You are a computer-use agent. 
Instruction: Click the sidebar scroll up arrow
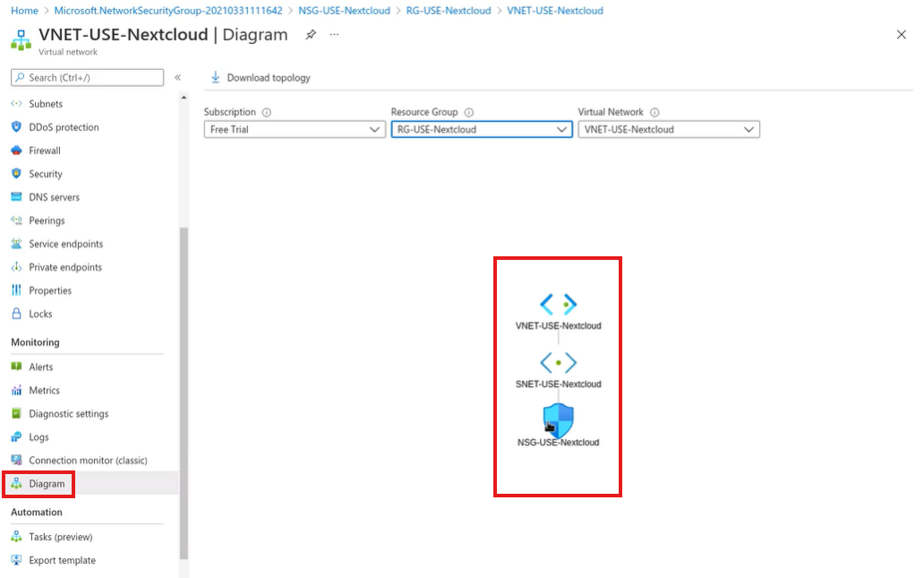[184, 98]
